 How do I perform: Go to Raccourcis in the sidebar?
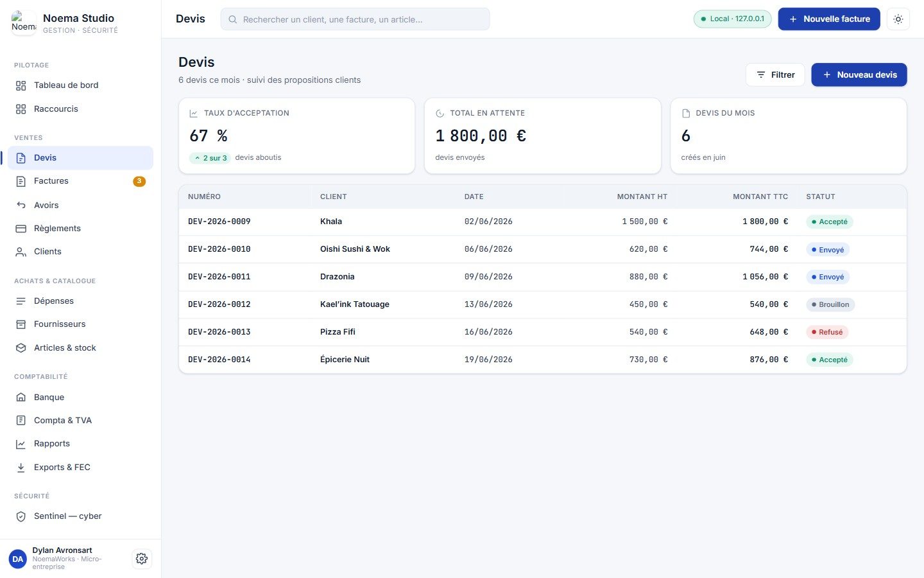pyautogui.click(x=80, y=109)
